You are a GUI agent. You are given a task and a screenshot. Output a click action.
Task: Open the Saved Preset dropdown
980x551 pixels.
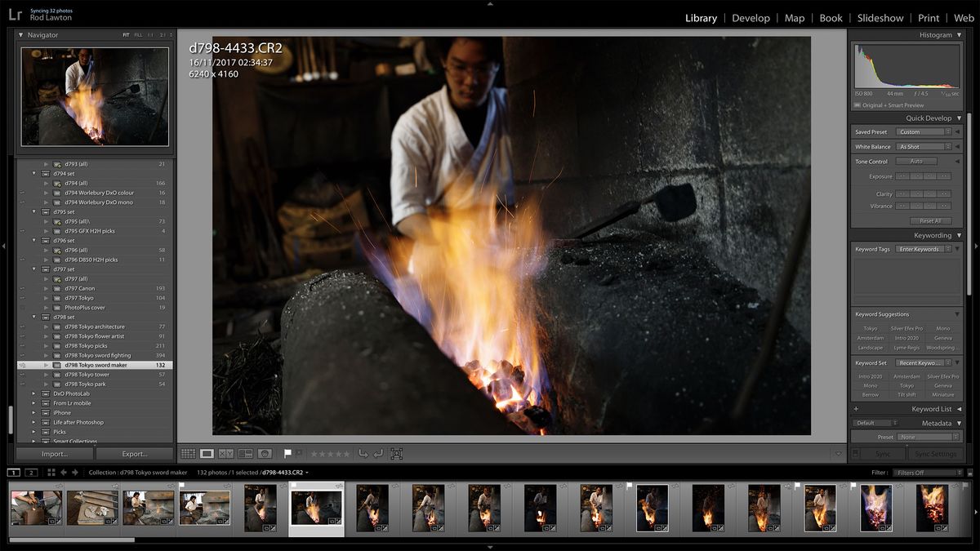[924, 131]
